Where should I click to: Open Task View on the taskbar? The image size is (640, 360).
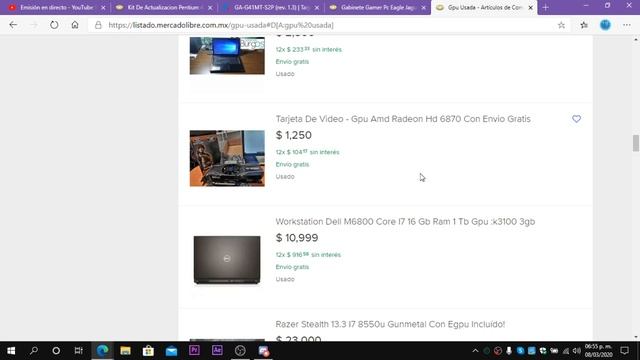click(x=78, y=351)
